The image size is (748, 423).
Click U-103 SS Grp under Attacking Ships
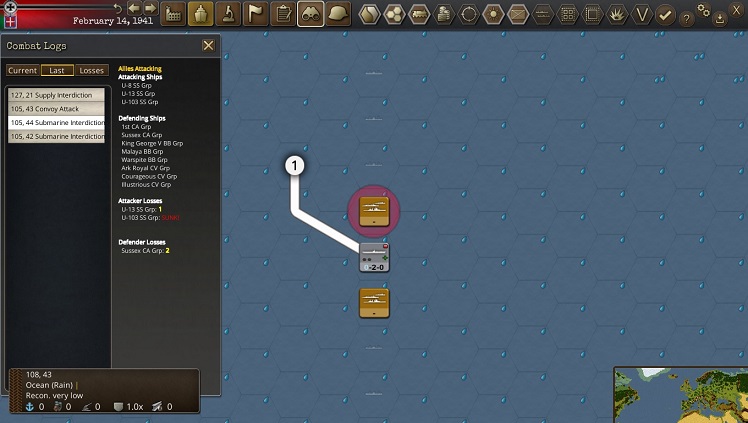[x=140, y=102]
